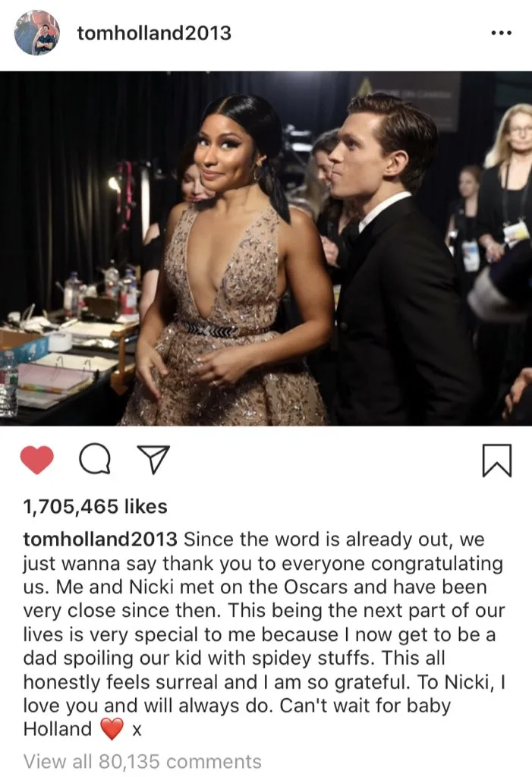Tap the tomholland2013 username in the header

(154, 33)
